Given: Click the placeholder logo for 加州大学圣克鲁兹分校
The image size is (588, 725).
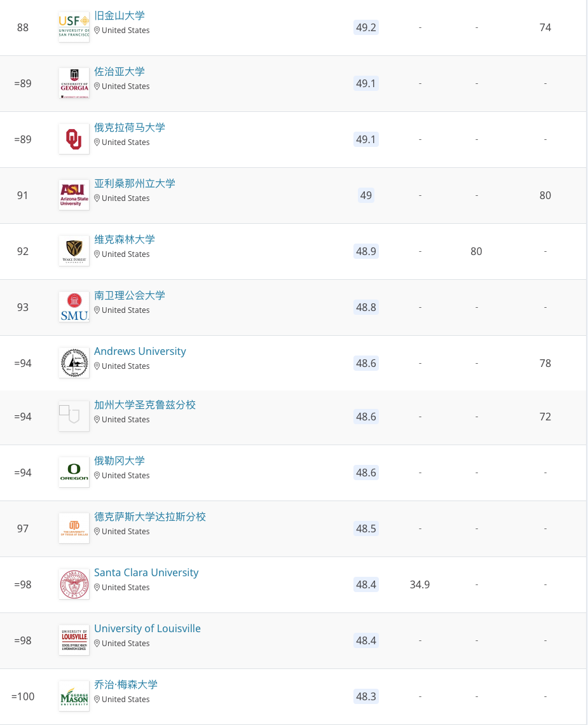Looking at the screenshot, I should click(74, 417).
